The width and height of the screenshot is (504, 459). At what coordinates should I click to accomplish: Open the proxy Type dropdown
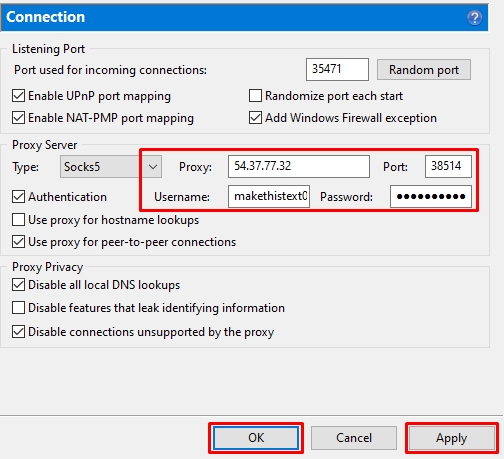(111, 166)
